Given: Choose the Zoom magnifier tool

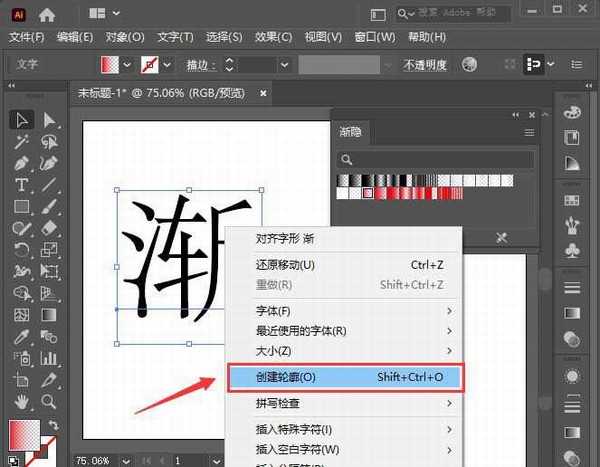Looking at the screenshot, I should pyautogui.click(x=48, y=402).
